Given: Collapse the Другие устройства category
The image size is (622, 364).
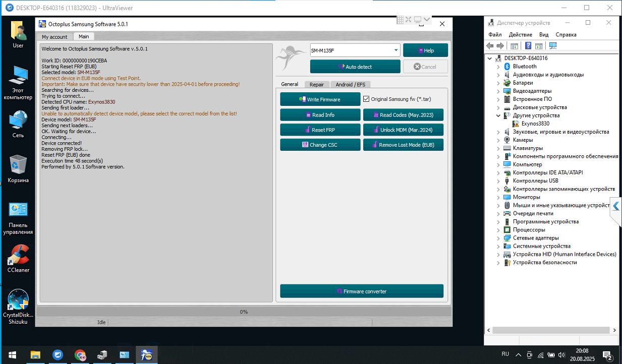Looking at the screenshot, I should (498, 115).
